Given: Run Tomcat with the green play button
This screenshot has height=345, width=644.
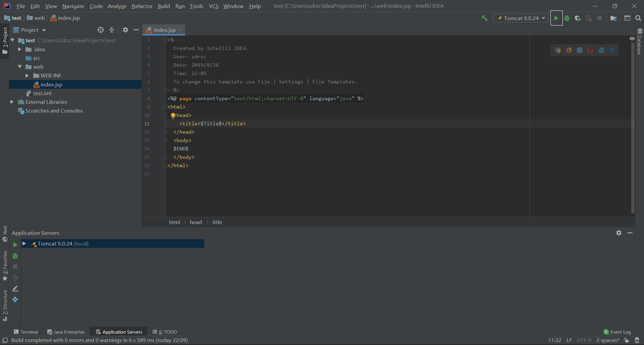Looking at the screenshot, I should point(556,18).
